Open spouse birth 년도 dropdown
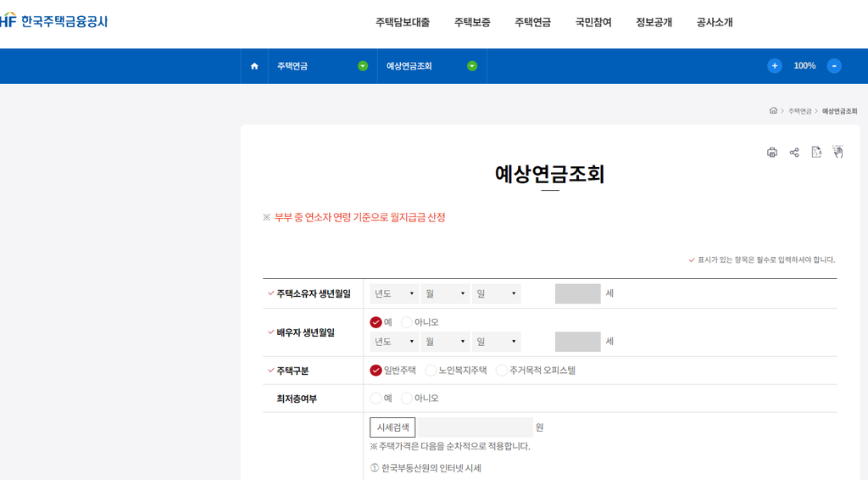The image size is (868, 480). click(x=394, y=342)
